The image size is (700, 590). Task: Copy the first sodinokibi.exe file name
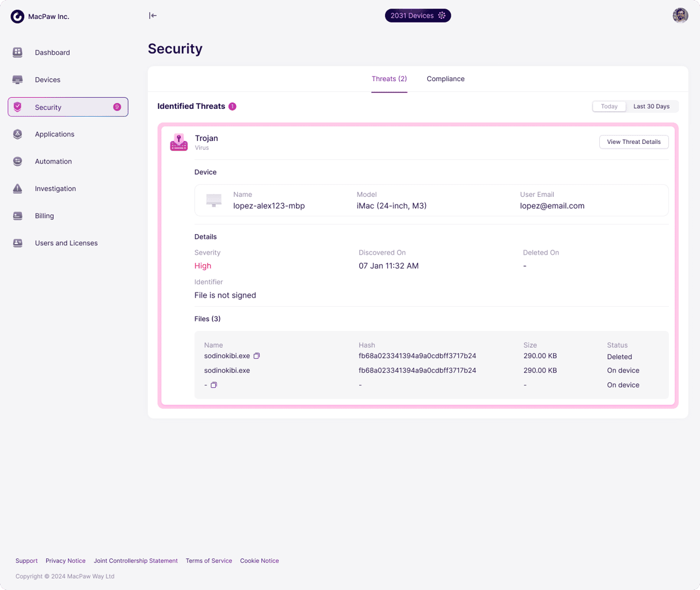click(x=257, y=356)
